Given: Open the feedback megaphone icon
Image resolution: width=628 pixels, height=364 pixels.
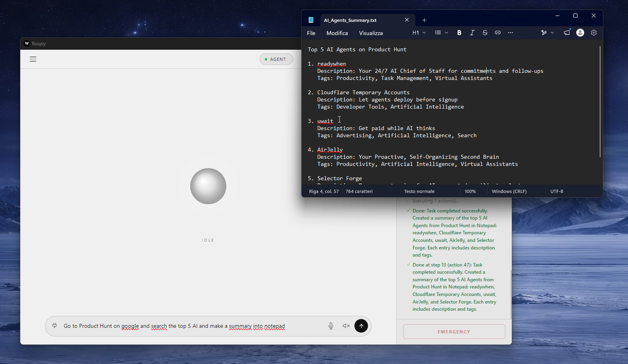Looking at the screenshot, I should point(567,33).
